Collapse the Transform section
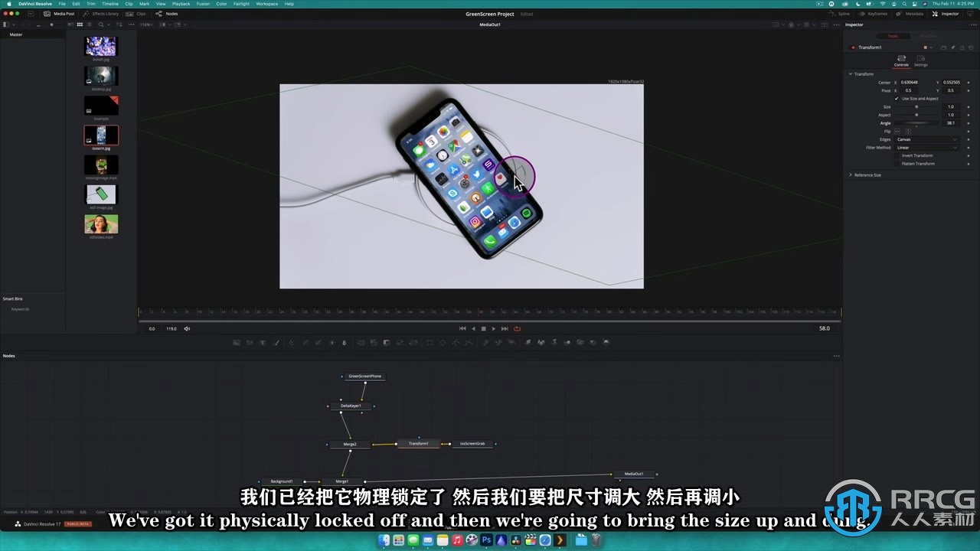This screenshot has height=551, width=980. (850, 74)
